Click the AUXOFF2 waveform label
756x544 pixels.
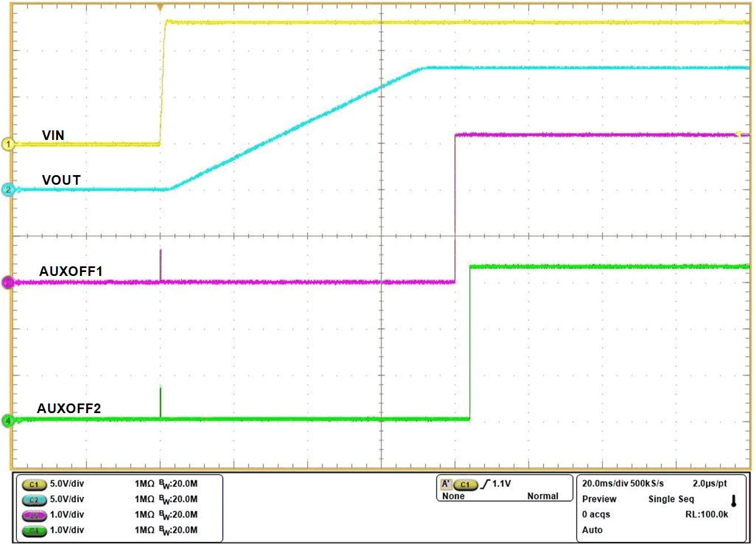click(x=69, y=409)
